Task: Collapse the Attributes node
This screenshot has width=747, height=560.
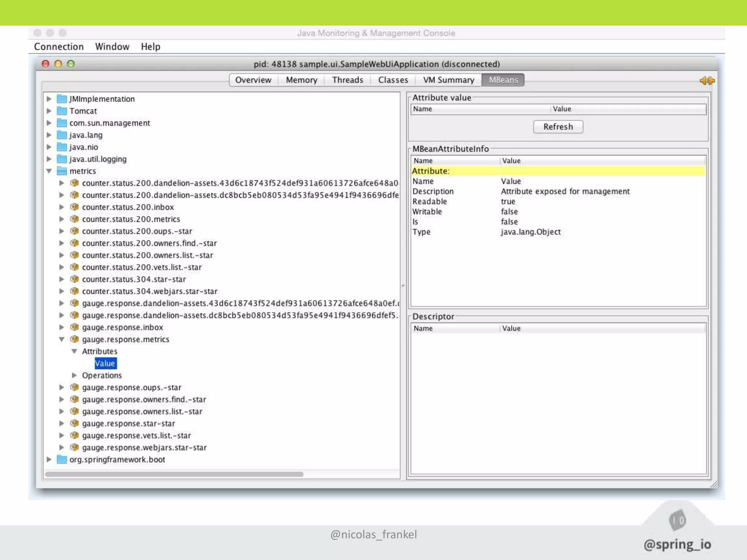Action: pos(74,351)
